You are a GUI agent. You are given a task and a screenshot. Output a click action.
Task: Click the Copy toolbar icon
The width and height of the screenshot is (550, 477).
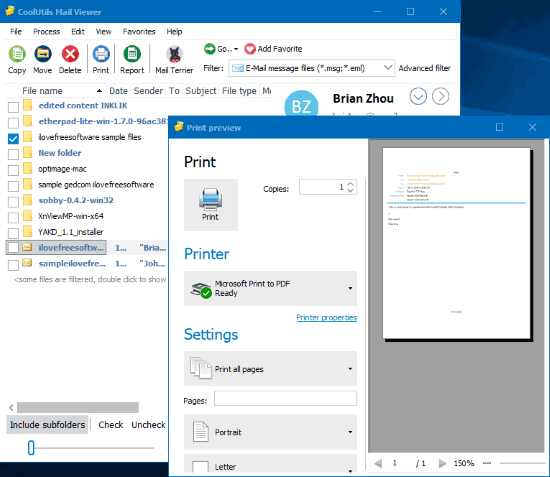point(17,54)
